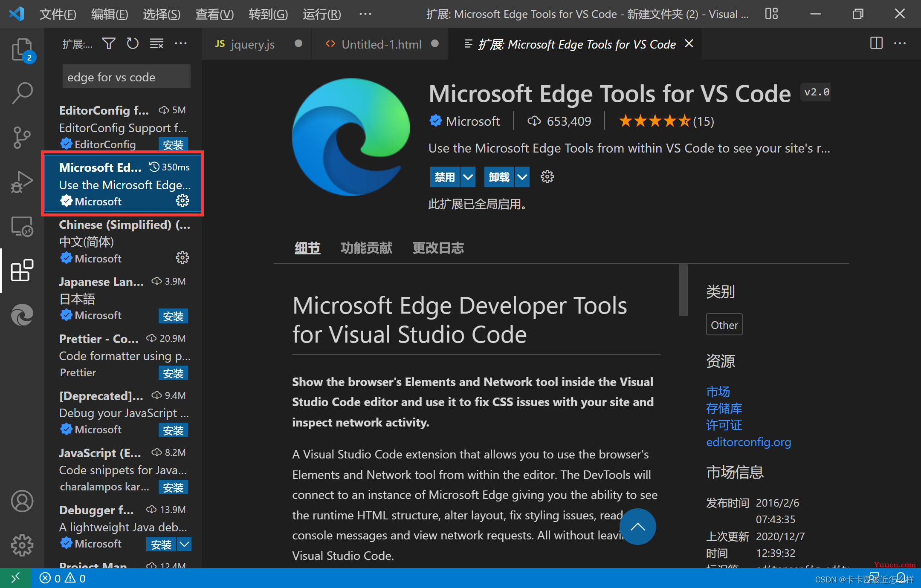Viewport: 921px width, 588px height.
Task: Close the Microsoft Edge Tools extension tab
Action: pyautogui.click(x=689, y=43)
